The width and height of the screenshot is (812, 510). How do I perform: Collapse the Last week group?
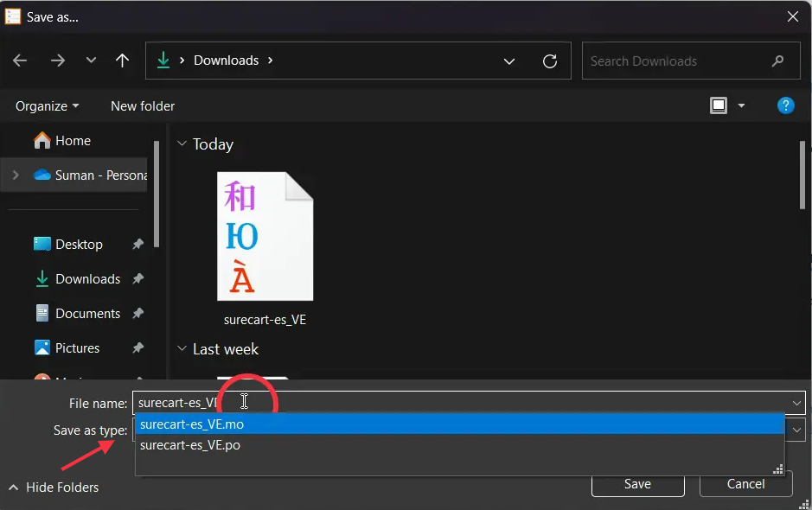pos(182,349)
